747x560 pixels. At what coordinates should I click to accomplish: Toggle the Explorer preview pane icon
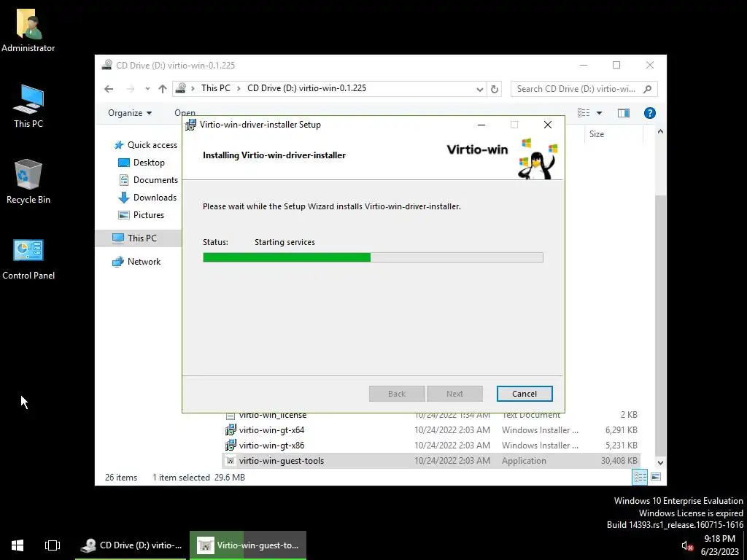624,113
